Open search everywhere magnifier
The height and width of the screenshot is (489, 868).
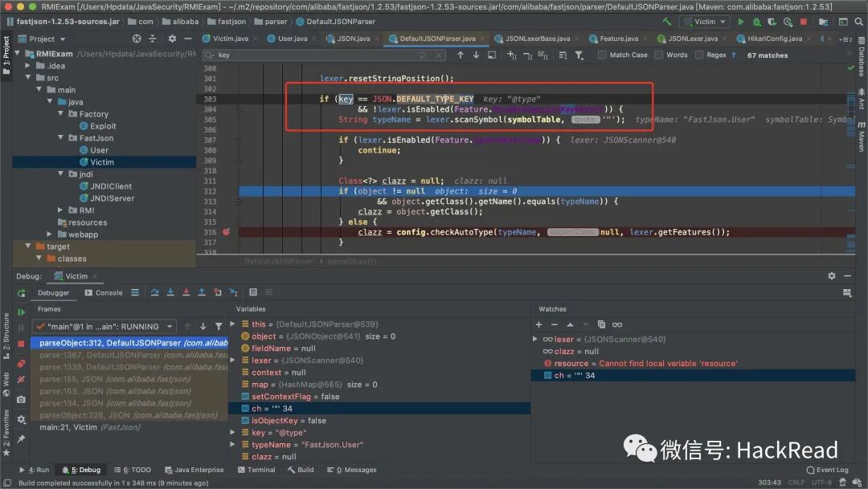858,22
